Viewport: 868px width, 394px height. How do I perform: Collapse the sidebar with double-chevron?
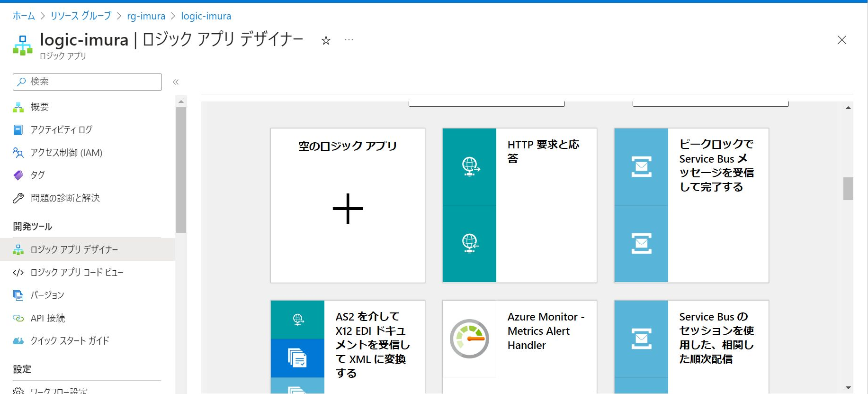(176, 82)
